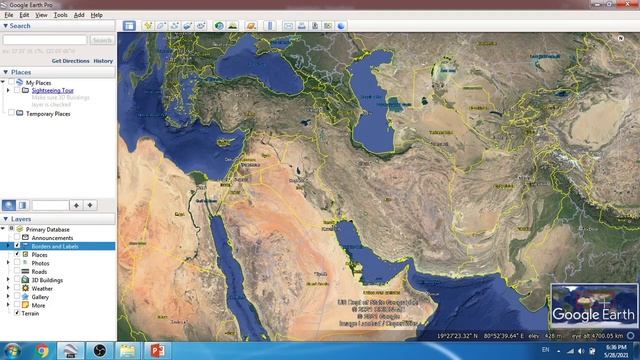Enable the More layer checkbox
This screenshot has height=360, width=640.
point(17,305)
